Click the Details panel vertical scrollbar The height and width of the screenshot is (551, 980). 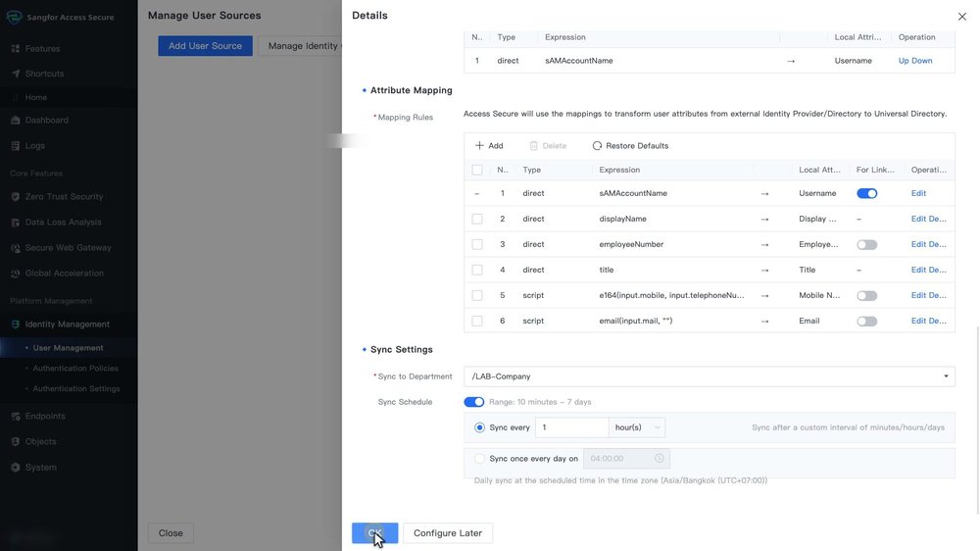[977, 419]
